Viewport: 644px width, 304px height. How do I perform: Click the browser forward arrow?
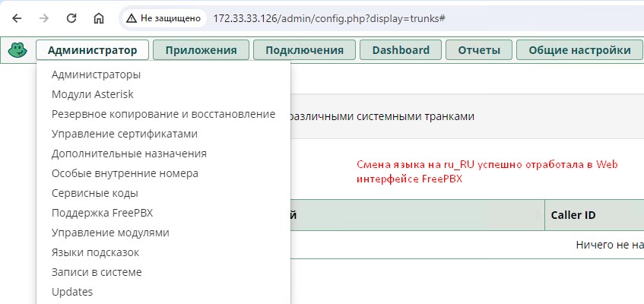pos(44,17)
